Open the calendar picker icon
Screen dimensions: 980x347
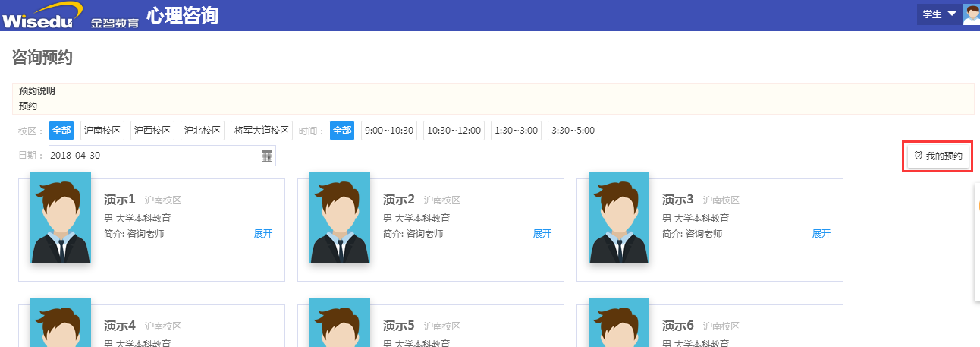click(267, 156)
